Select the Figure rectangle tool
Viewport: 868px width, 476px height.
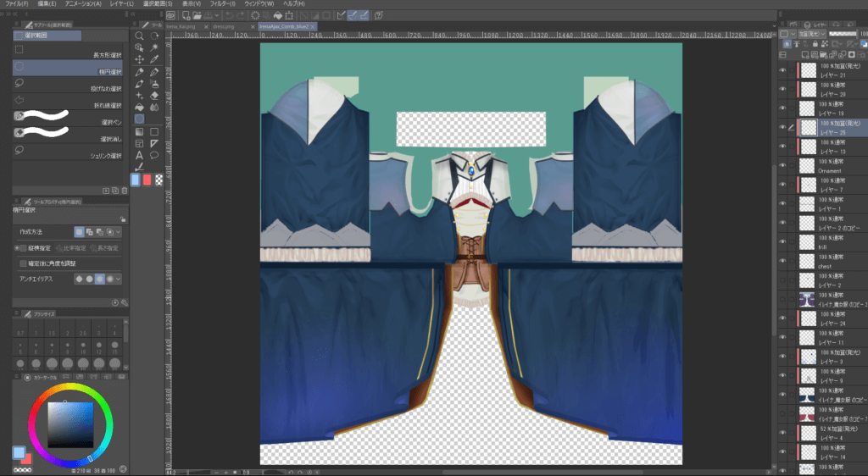point(154,131)
